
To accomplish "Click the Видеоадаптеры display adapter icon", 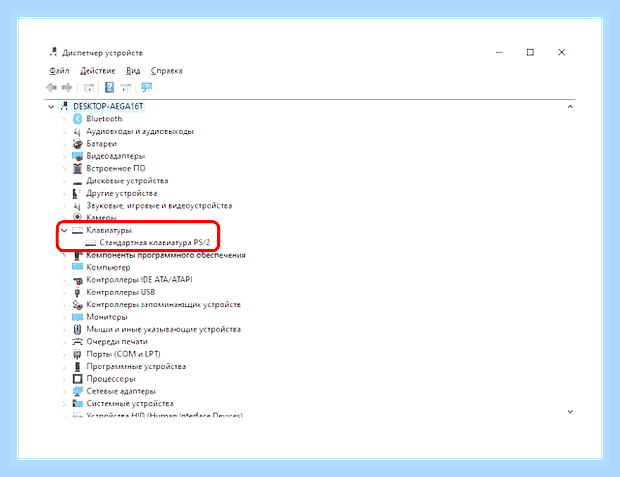I will point(78,156).
